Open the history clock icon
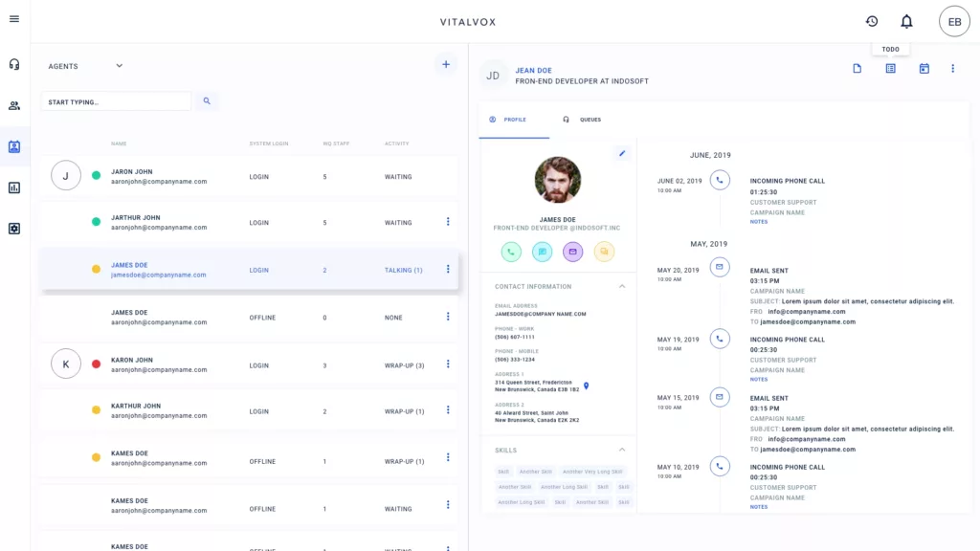Screen dimensions: 980x551 coord(872,21)
